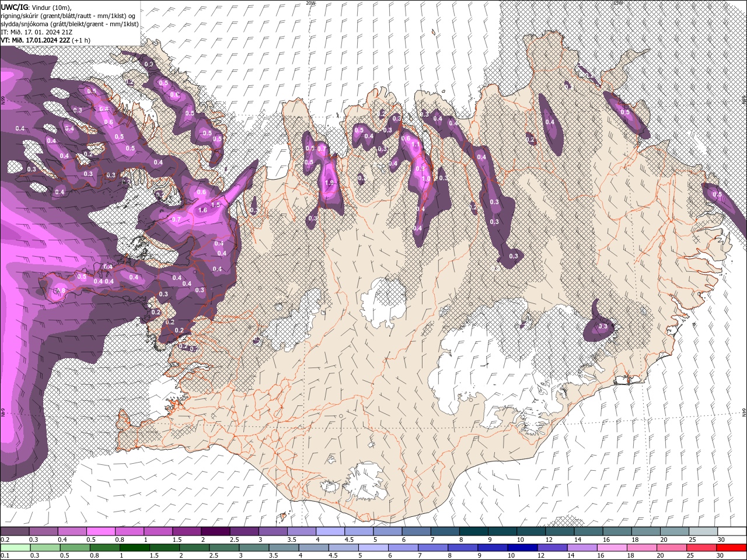Click the bottom-row legend swatch between 25 and 30
This screenshot has width=747, height=560.
(x=701, y=547)
